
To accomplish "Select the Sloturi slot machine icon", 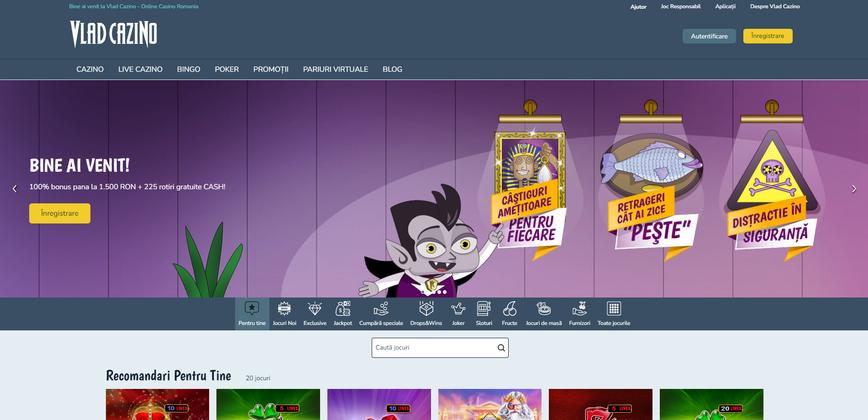I will [484, 308].
